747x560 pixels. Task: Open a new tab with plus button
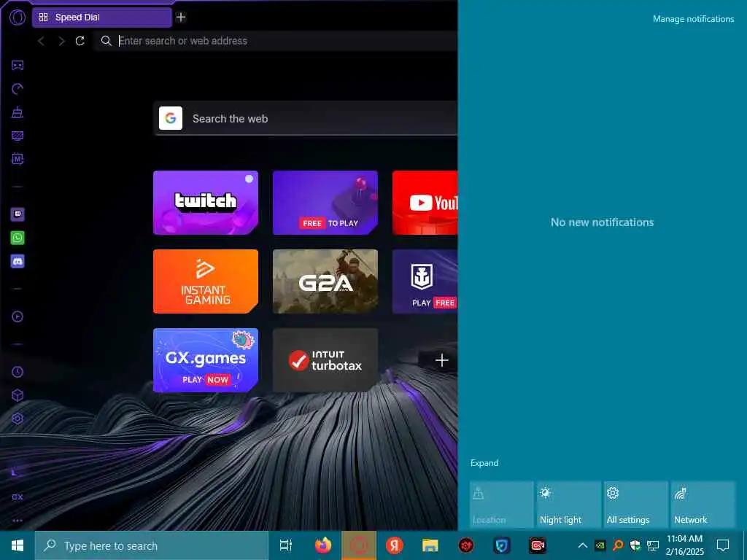(x=181, y=17)
